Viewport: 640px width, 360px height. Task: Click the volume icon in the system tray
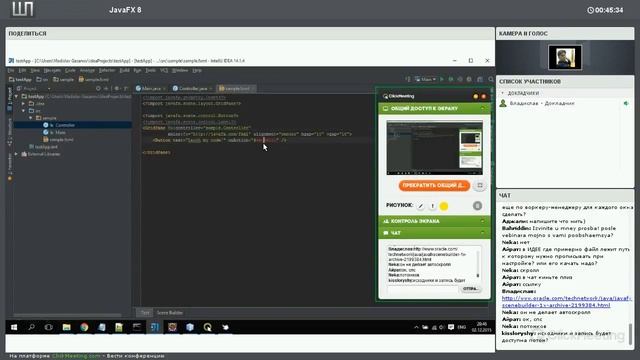click(441, 327)
